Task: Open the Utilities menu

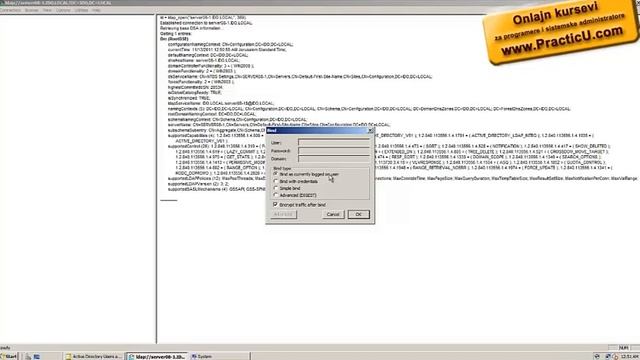Action: [81, 10]
